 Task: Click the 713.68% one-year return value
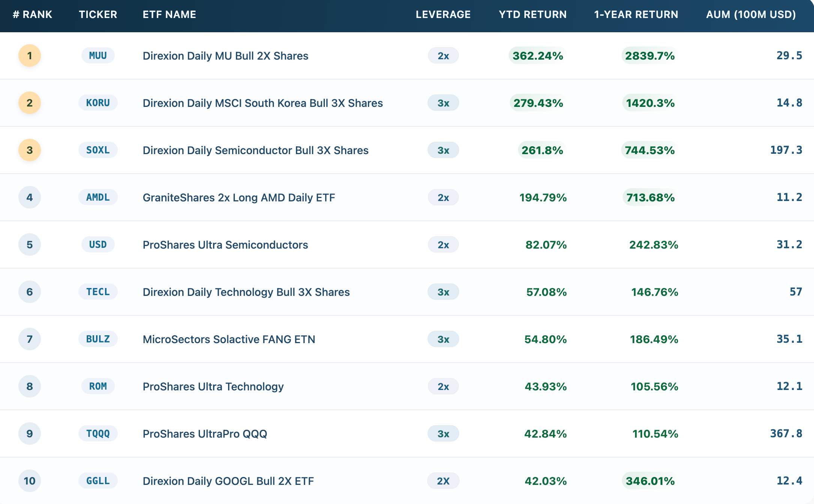click(650, 198)
